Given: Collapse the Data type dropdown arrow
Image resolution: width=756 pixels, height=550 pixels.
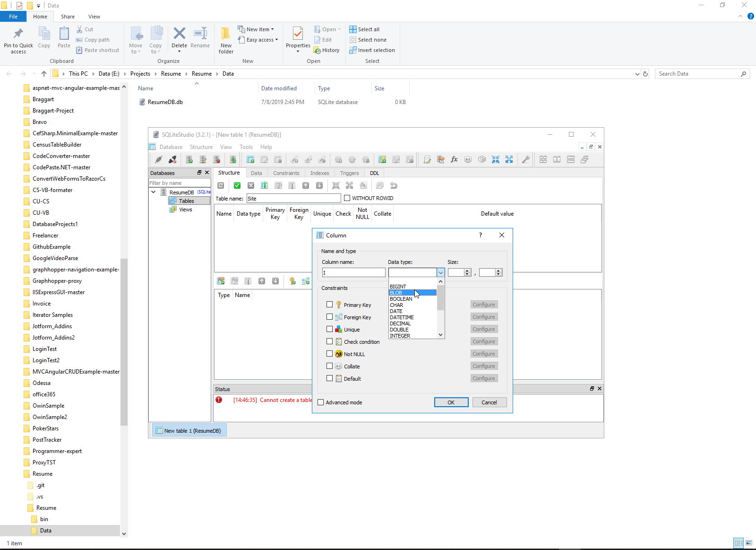Looking at the screenshot, I should click(x=440, y=273).
